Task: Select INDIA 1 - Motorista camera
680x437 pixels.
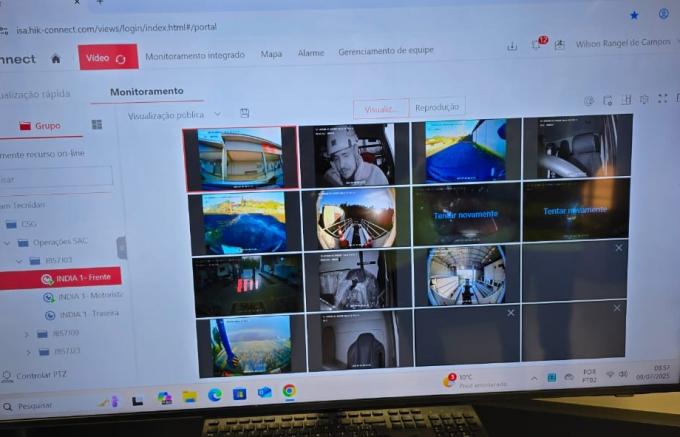Action: [88, 296]
